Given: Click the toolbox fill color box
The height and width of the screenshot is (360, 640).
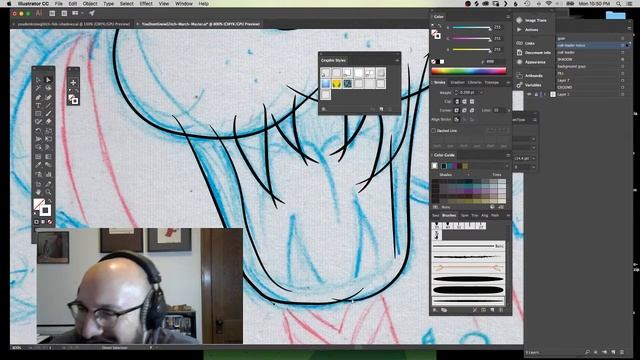Looking at the screenshot, I should click(38, 203).
